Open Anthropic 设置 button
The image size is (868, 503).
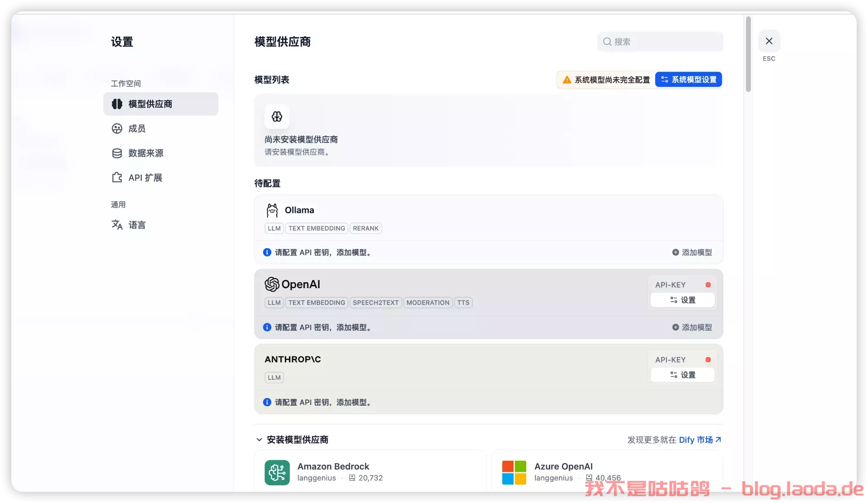683,375
